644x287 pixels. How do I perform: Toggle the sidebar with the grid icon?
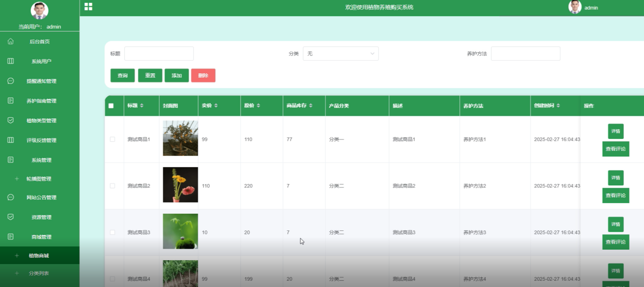pyautogui.click(x=88, y=7)
